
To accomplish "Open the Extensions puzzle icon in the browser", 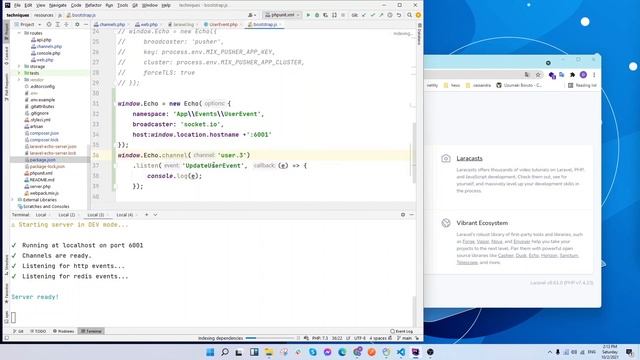I will coord(572,75).
